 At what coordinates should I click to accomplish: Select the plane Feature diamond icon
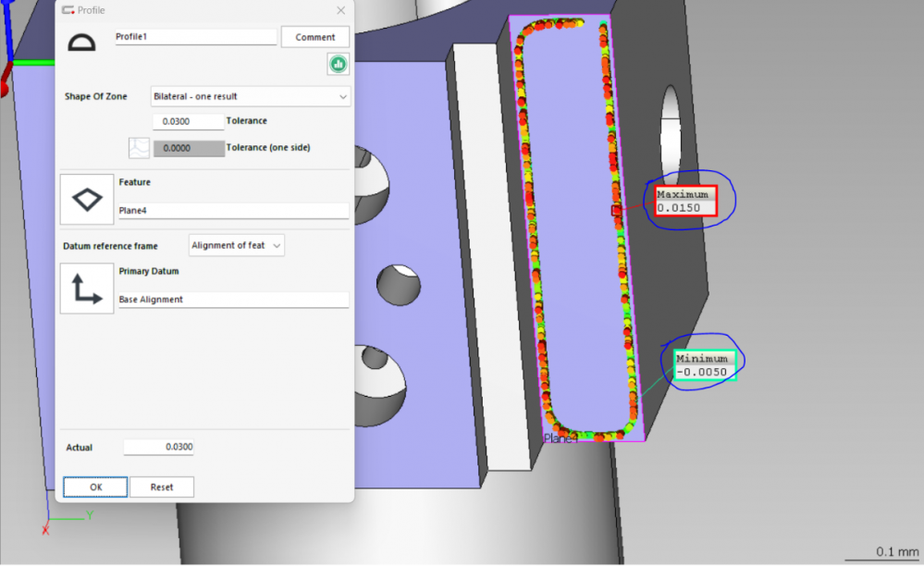[x=87, y=199]
